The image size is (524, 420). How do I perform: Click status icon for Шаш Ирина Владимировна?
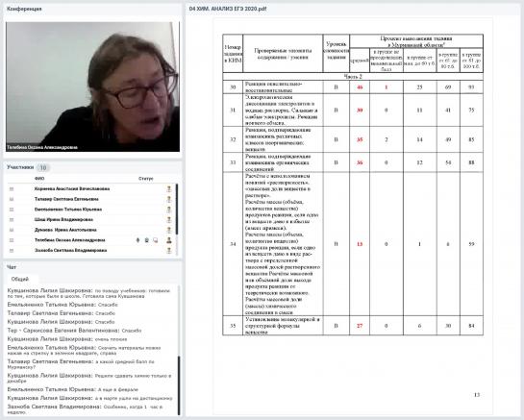tap(169, 219)
